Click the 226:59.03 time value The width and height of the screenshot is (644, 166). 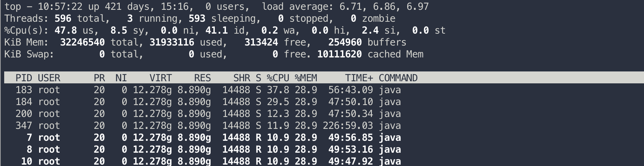347,126
